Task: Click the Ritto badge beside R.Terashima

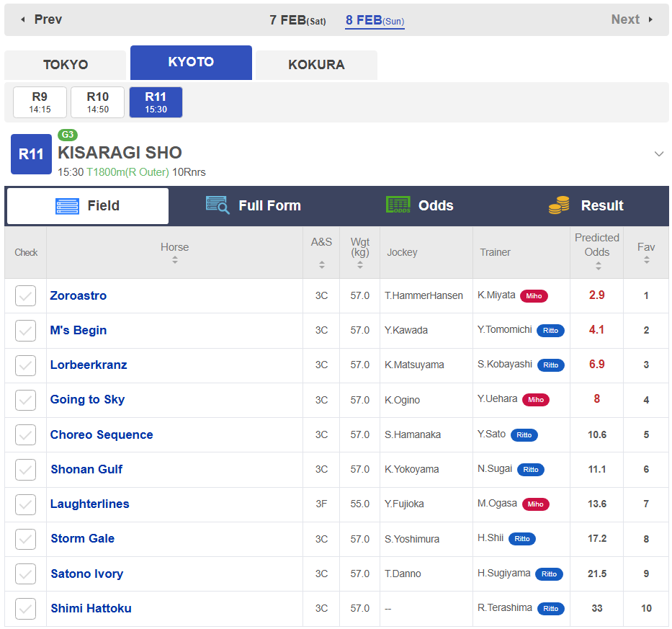Action: (x=551, y=608)
